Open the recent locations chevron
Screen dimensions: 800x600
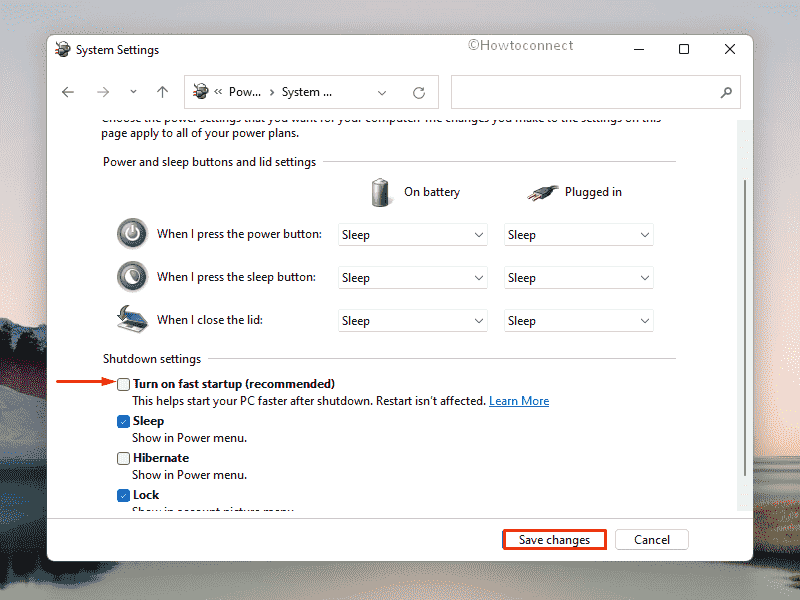tap(133, 92)
